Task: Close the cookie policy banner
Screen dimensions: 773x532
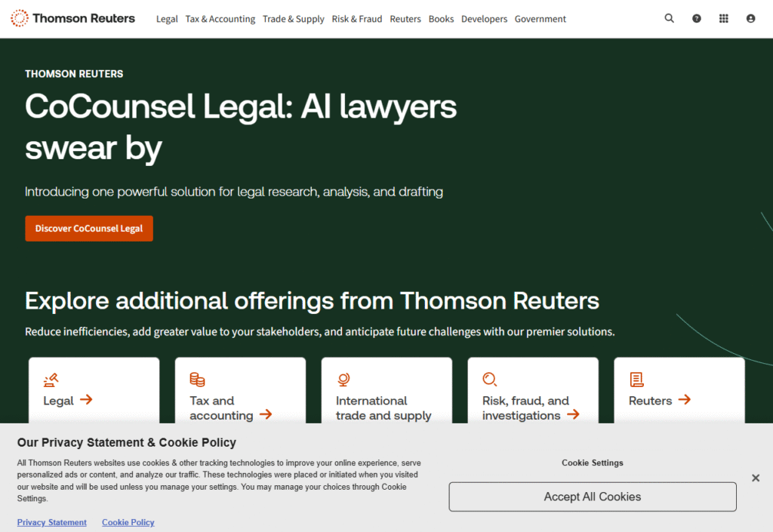Action: click(x=755, y=478)
